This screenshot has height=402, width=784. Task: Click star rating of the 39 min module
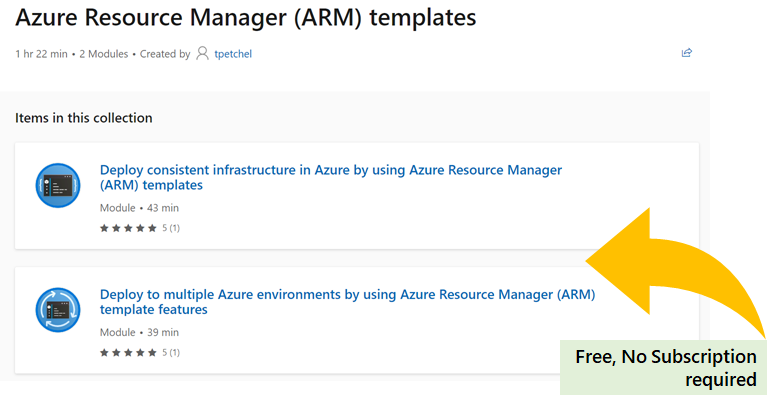(x=128, y=352)
